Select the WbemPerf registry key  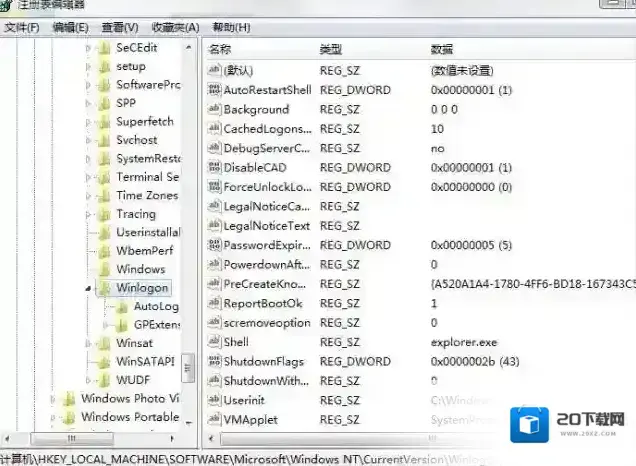[x=145, y=251]
